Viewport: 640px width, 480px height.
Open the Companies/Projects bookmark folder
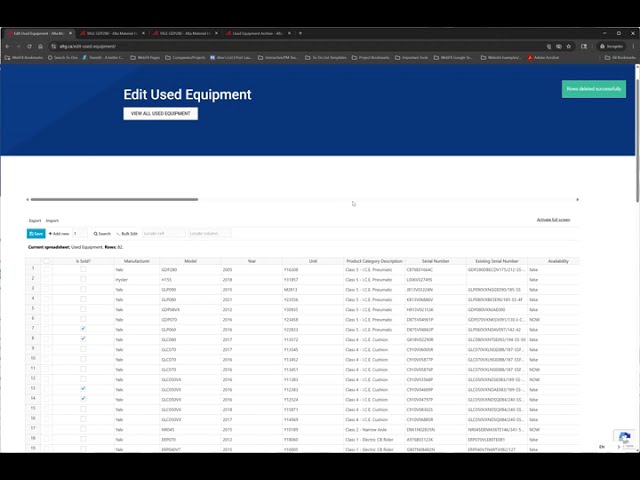pyautogui.click(x=185, y=58)
